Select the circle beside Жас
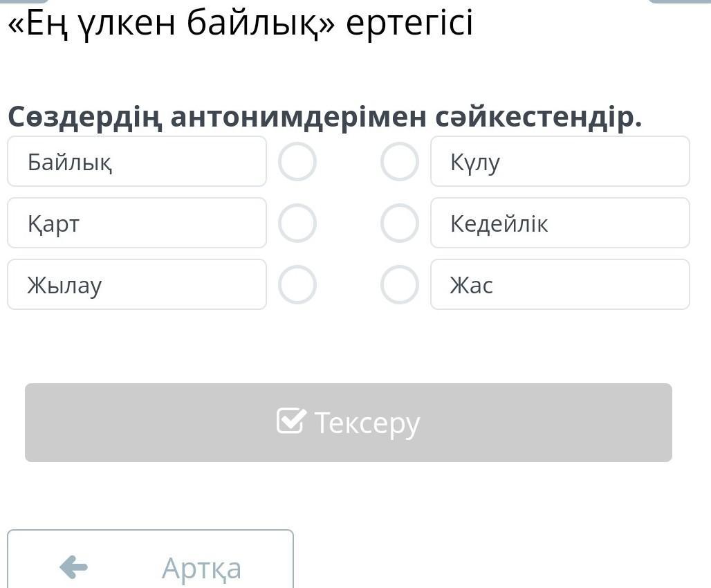This screenshot has width=711, height=588. 400,285
